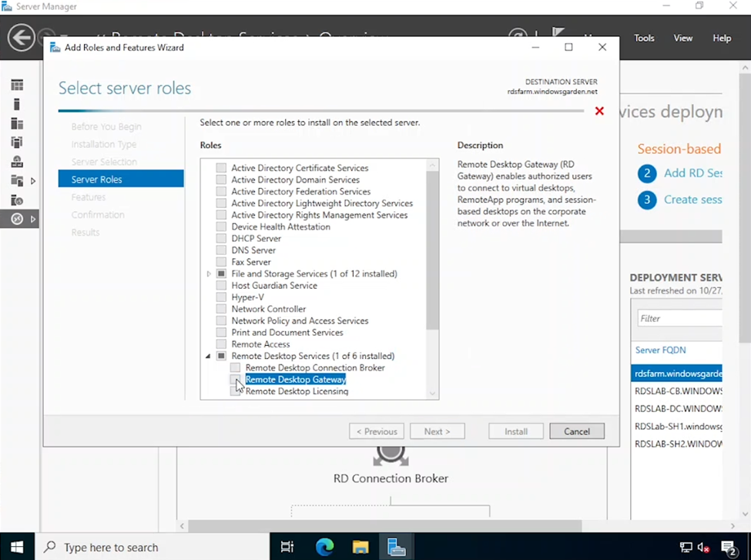Open the Tools menu

[x=644, y=38]
